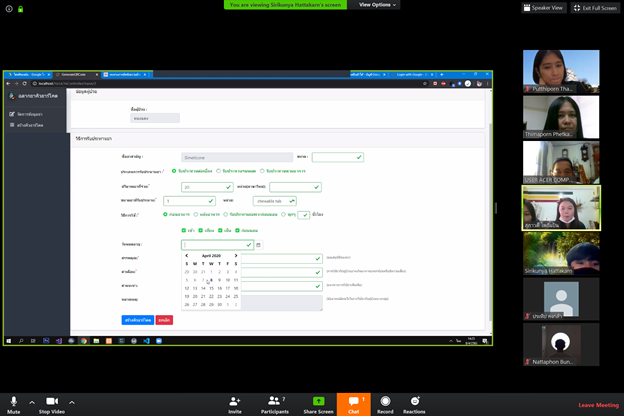
Task: Expand the arrow next to Stop Video
Action: pyautogui.click(x=71, y=402)
